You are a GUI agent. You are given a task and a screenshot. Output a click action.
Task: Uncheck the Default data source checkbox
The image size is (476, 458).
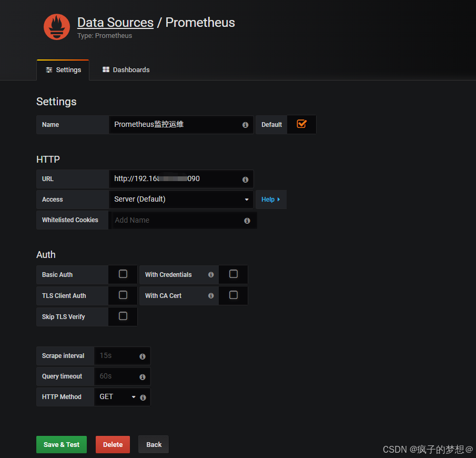pyautogui.click(x=301, y=124)
